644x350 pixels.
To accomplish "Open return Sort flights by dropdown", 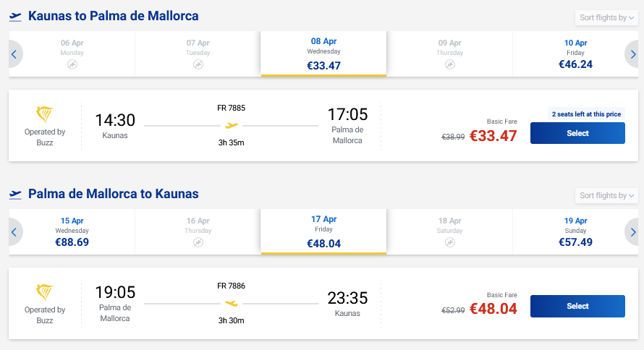I will [x=606, y=195].
